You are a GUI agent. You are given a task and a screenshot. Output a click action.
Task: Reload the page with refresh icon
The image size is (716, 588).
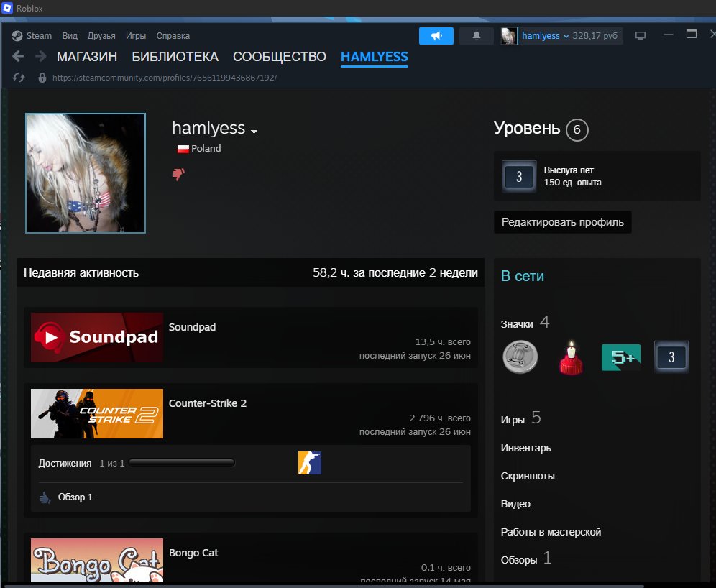coord(19,78)
